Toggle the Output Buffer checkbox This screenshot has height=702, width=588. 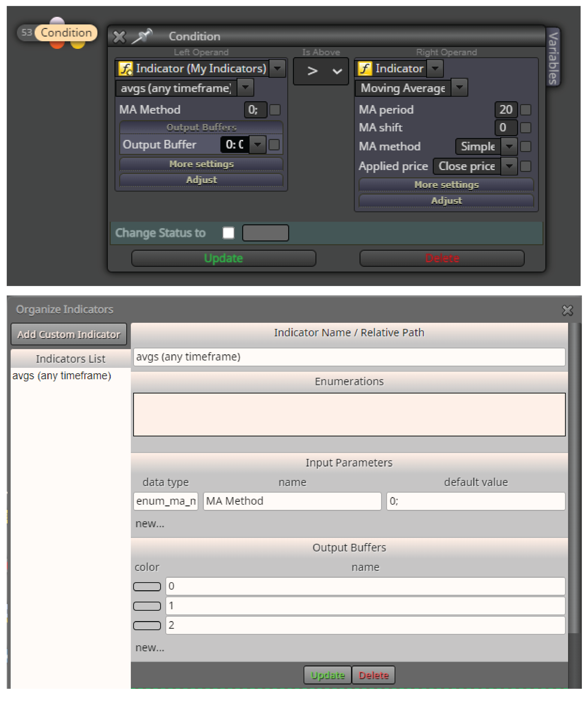[274, 145]
